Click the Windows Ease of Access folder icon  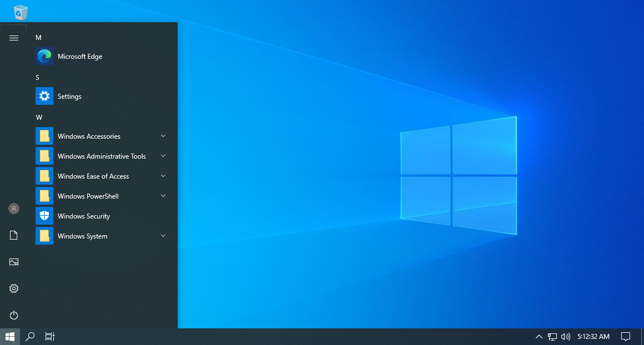44,176
